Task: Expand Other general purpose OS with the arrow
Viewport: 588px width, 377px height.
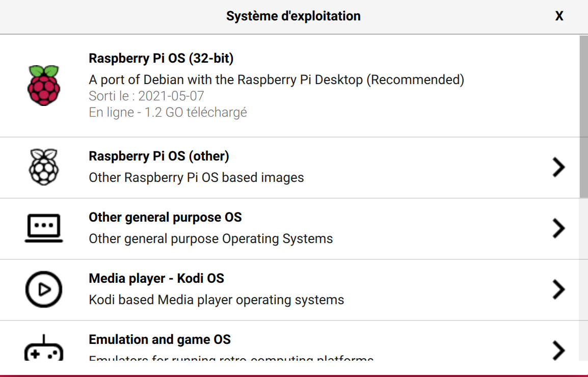Action: pos(559,228)
